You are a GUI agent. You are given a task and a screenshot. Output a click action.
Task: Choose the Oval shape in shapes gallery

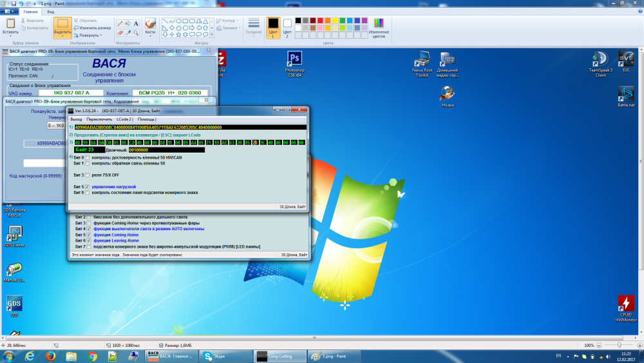178,21
